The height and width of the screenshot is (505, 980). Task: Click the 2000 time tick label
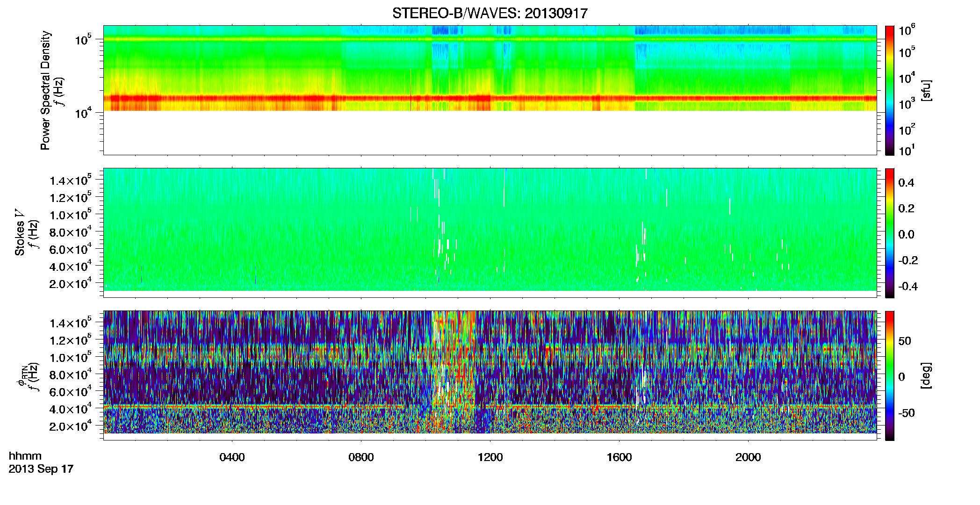(748, 457)
